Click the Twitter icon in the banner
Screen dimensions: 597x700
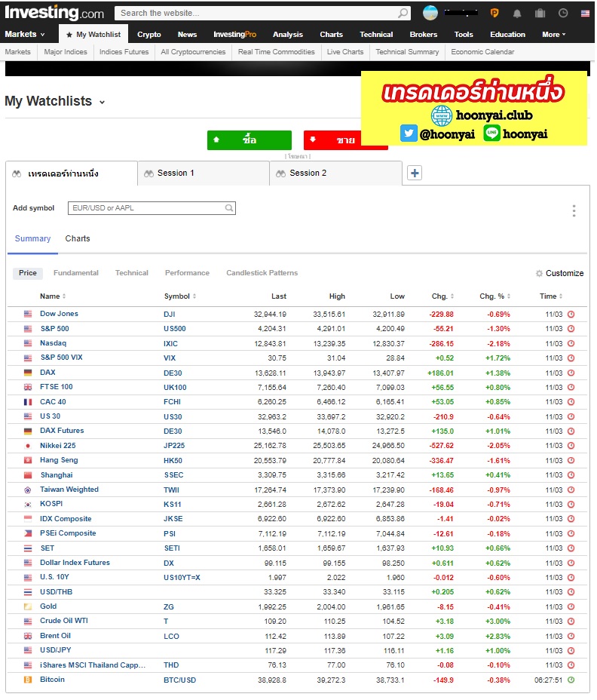point(409,134)
